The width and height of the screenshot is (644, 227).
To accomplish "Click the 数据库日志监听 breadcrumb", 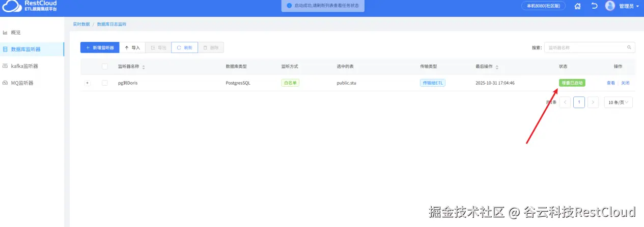I will [111, 24].
